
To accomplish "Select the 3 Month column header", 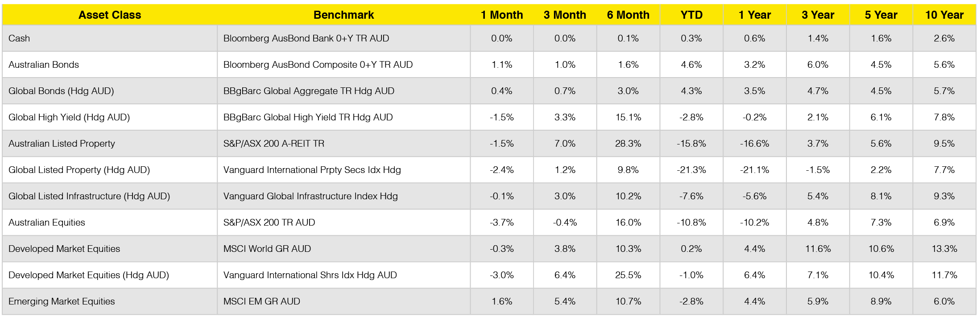I will (x=565, y=15).
